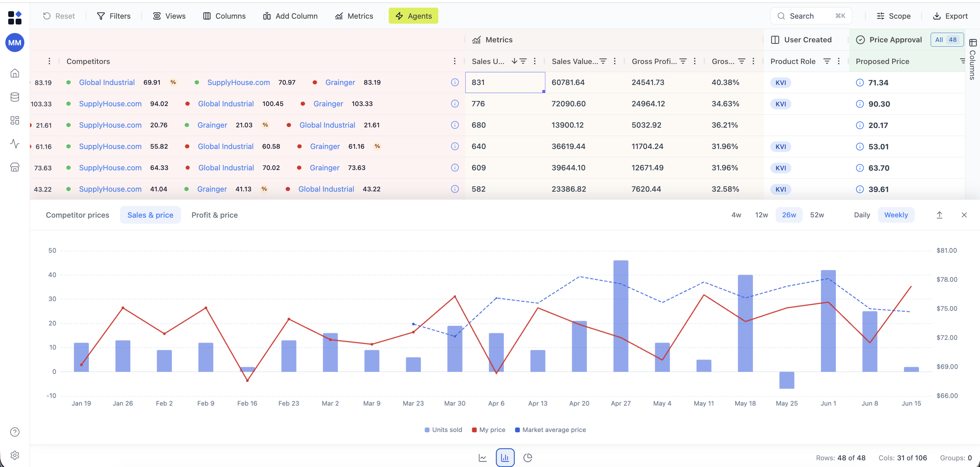Switch to the line chart view icon
This screenshot has width=980, height=467.
[483, 457]
